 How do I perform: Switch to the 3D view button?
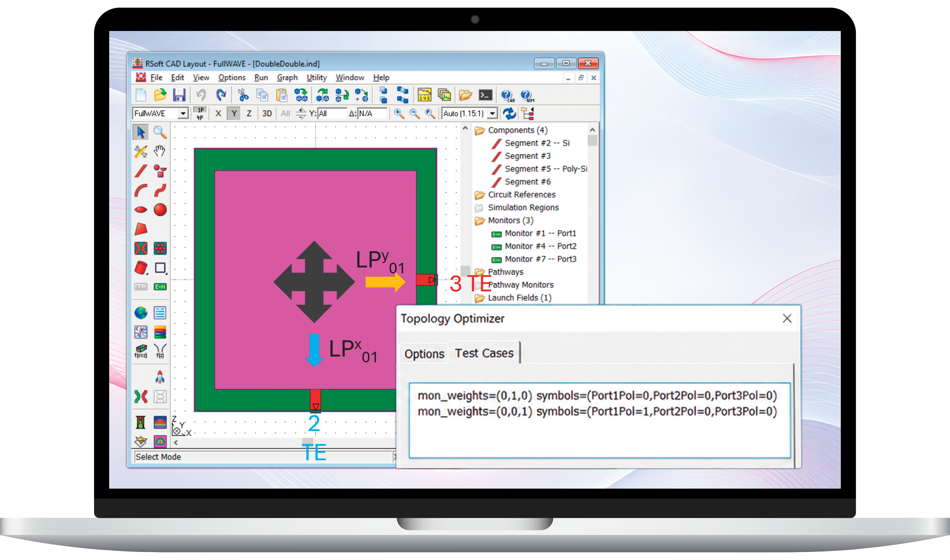point(267,114)
